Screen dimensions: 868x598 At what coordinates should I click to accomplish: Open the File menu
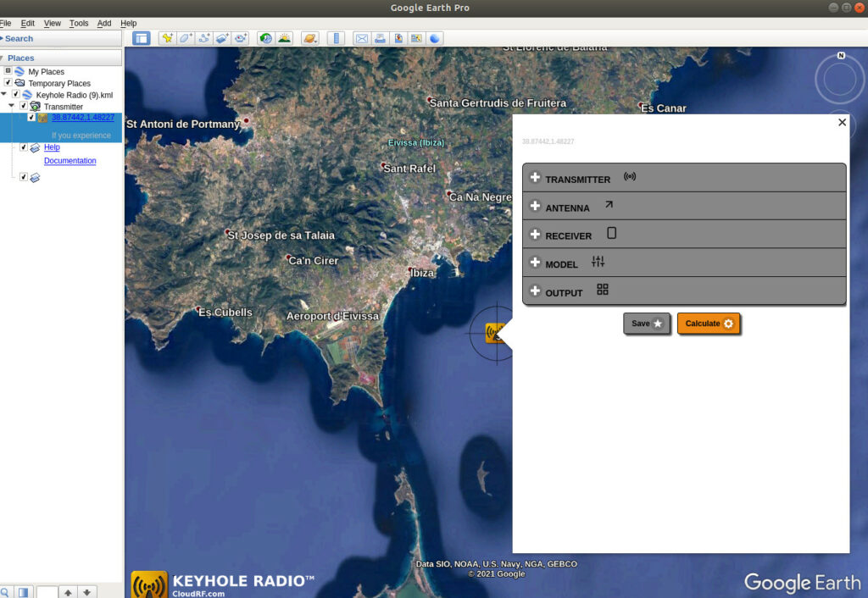(6, 23)
